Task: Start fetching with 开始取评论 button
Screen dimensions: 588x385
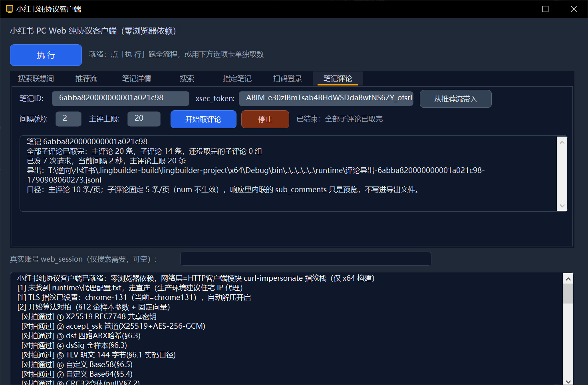Action: 203,119
